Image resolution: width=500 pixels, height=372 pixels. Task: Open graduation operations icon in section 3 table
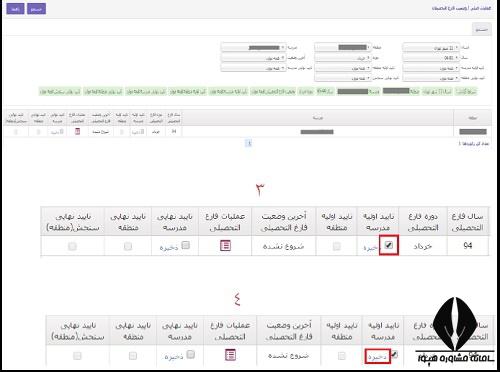pyautogui.click(x=225, y=246)
